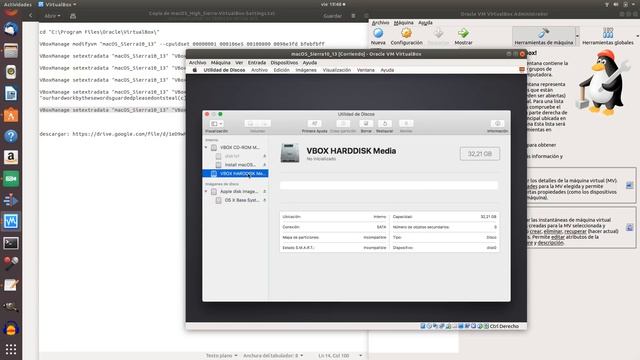
Task: Click crear link in snapshots description
Action: tap(535, 231)
